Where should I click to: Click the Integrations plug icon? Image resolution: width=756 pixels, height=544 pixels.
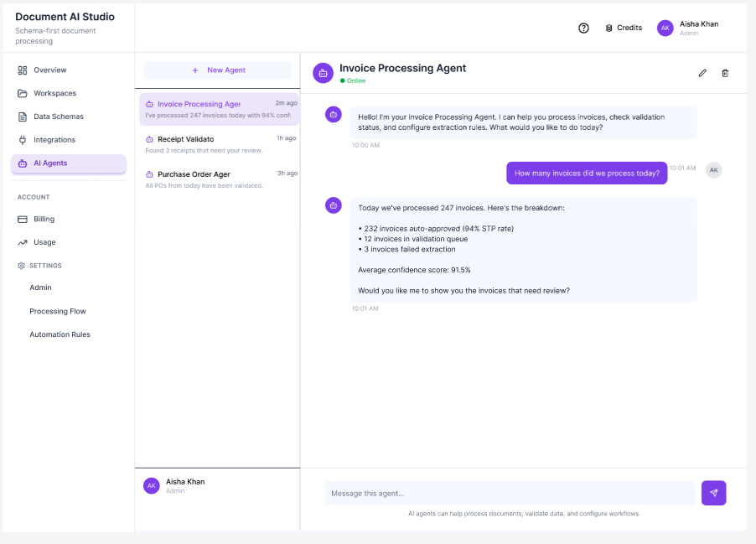coord(22,140)
